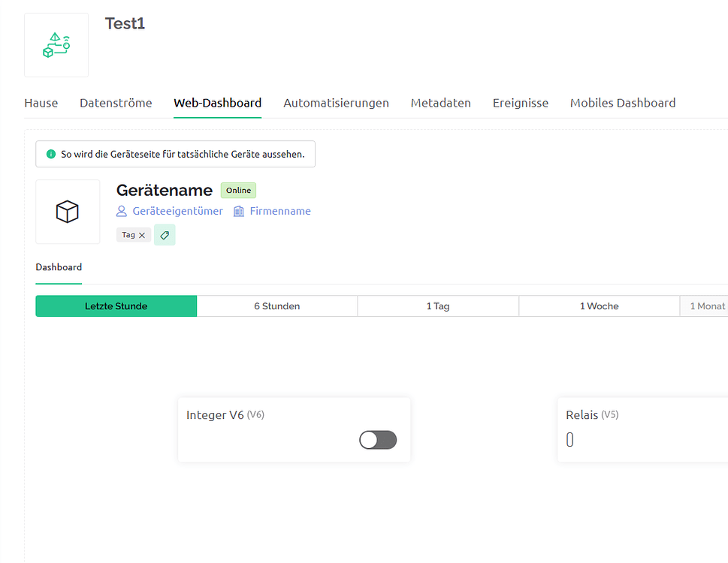728x563 pixels.
Task: Remove the Tag with its X icon
Action: (x=142, y=236)
